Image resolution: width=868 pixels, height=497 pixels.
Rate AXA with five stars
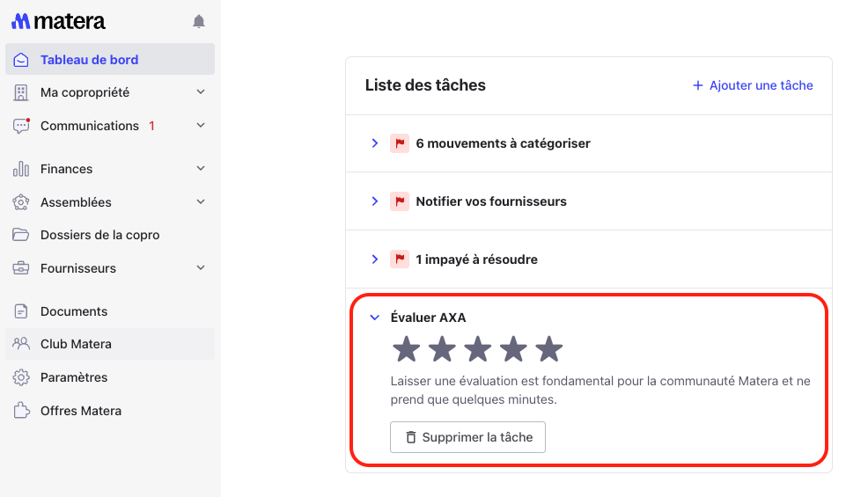548,349
